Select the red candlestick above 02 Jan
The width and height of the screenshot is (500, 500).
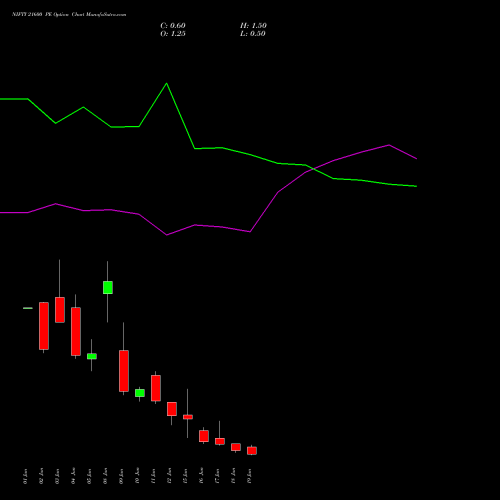coord(44,326)
